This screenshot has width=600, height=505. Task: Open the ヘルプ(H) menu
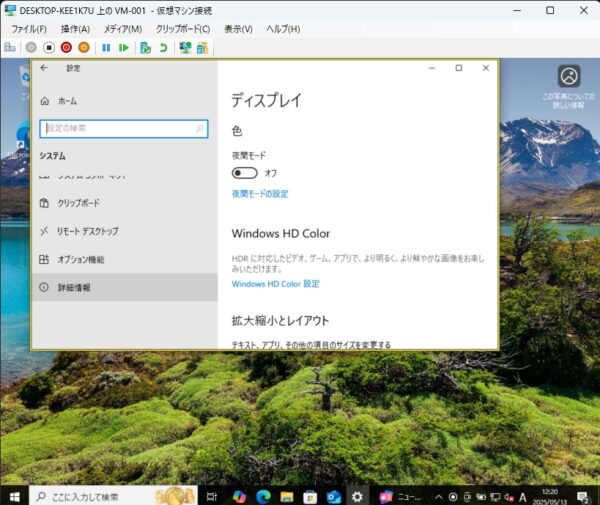(283, 29)
